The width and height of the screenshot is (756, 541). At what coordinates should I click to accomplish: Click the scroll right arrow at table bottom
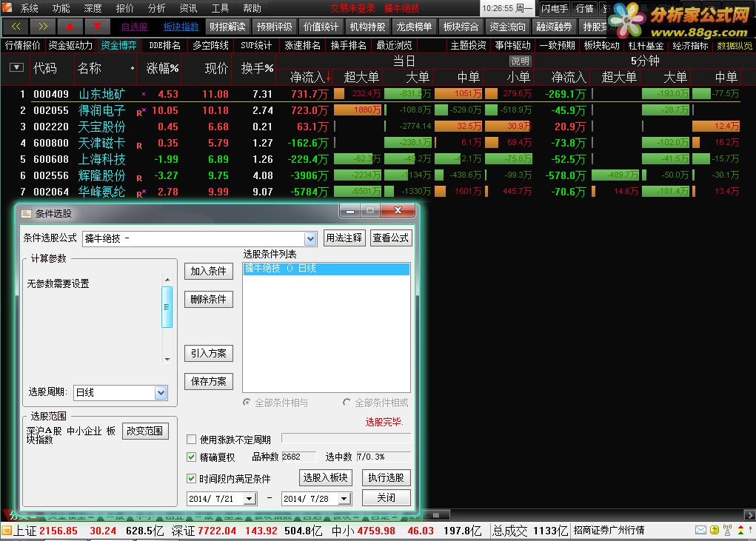750,515
